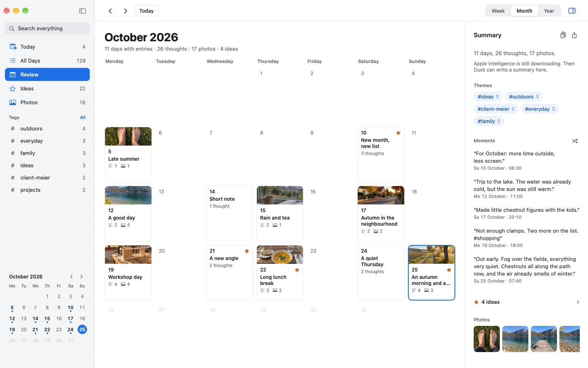Open the wooden pier photo thumbnail
Viewport: 588px width, 368px height.
point(544,339)
